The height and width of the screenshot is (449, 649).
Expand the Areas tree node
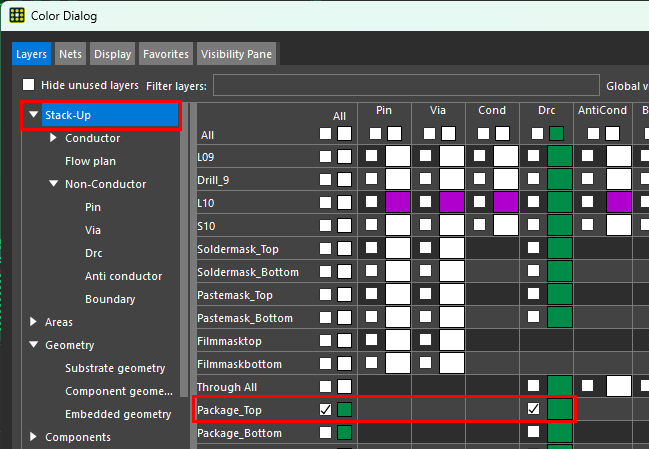34,322
